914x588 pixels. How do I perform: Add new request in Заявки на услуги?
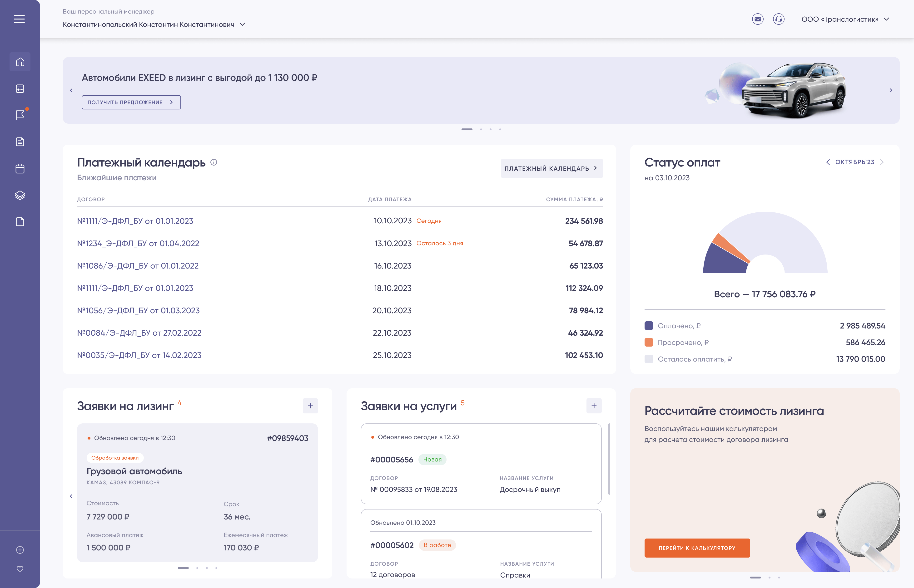[x=594, y=406]
